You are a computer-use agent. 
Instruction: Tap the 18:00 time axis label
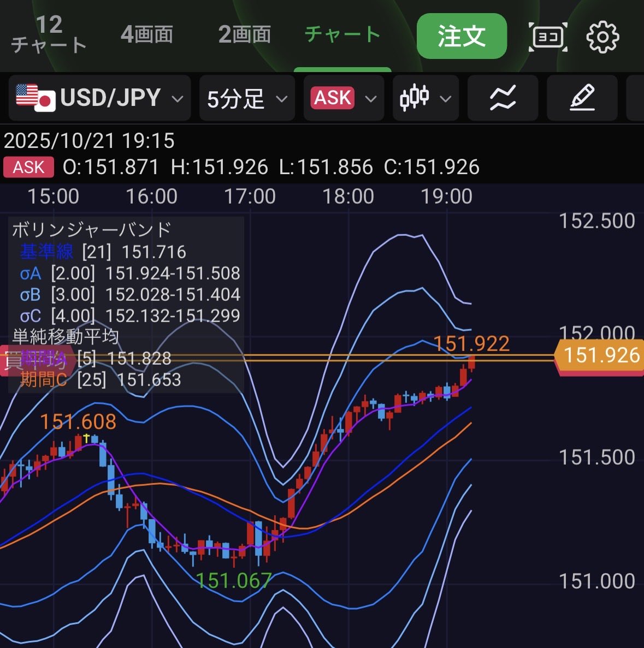tap(348, 197)
